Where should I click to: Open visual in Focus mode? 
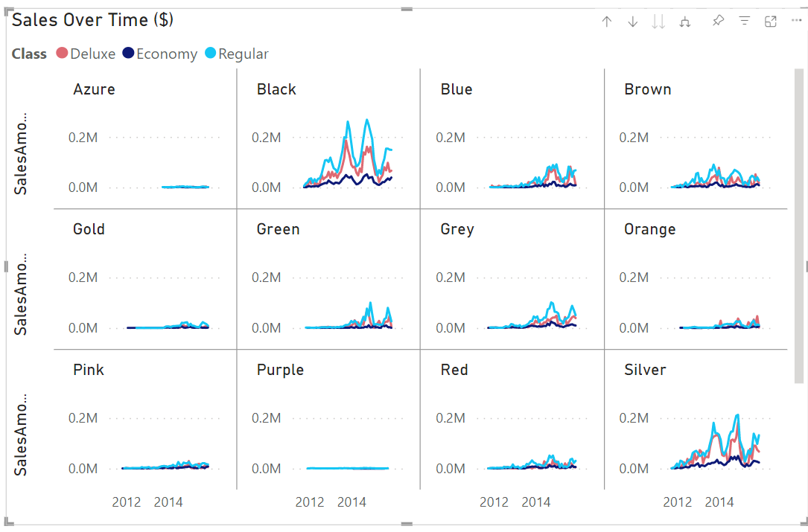[770, 21]
